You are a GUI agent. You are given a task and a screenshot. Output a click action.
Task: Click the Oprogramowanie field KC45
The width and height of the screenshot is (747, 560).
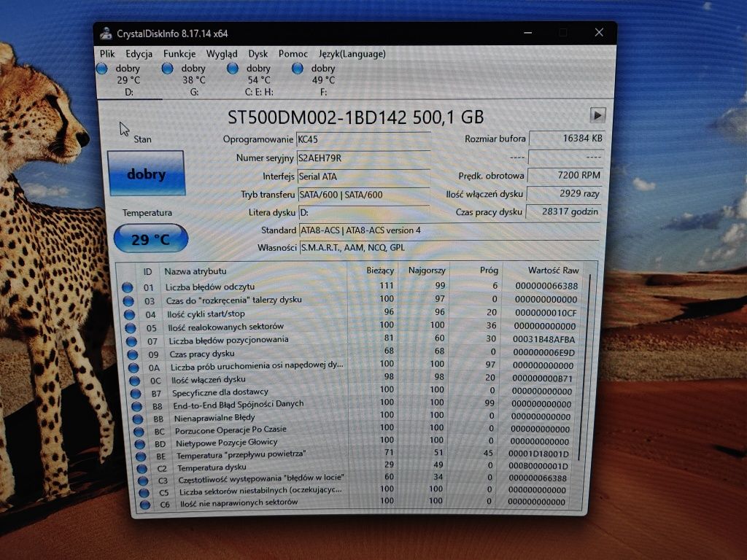point(363,139)
